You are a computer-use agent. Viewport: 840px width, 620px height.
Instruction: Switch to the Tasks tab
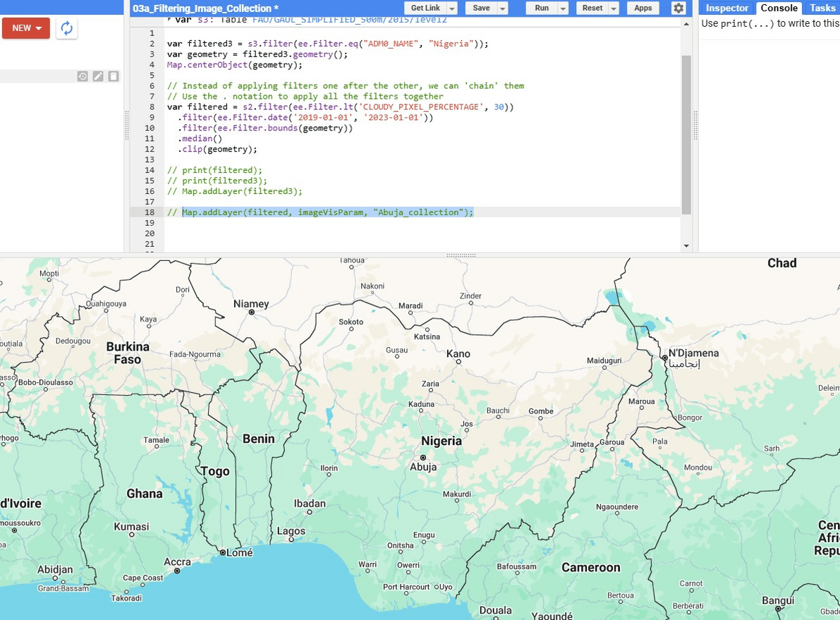pos(822,8)
